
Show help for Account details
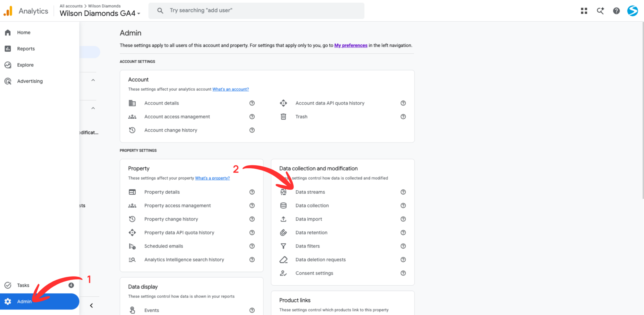pyautogui.click(x=252, y=103)
